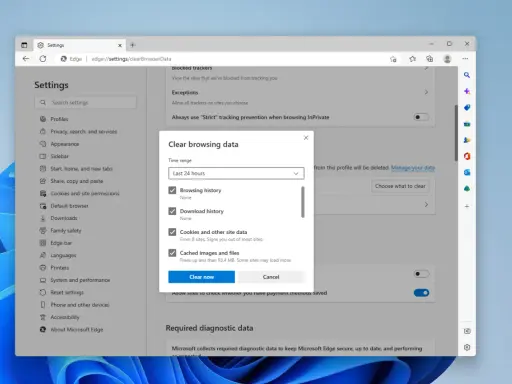This screenshot has height=384, width=512.
Task: Open the sidebar green tree icon
Action: [x=467, y=189]
